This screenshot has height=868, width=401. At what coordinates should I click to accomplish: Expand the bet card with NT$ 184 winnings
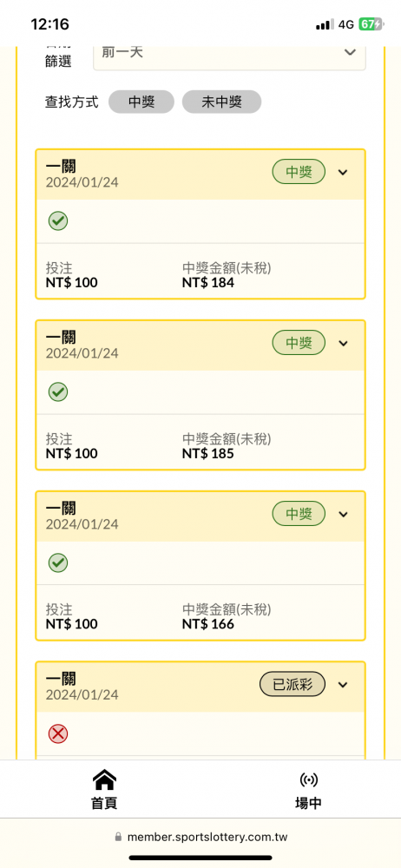click(343, 172)
